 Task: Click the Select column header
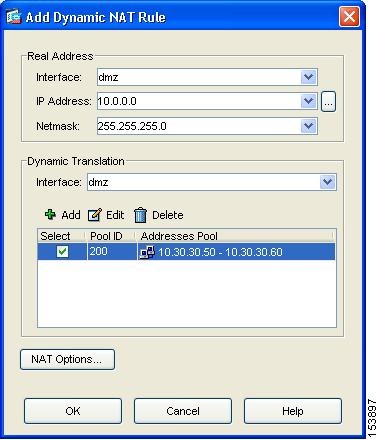click(62, 236)
